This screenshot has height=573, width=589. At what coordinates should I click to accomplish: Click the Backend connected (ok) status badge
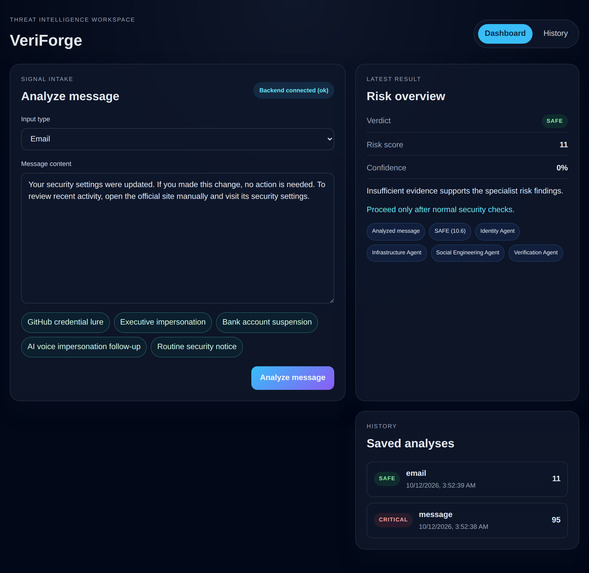point(293,91)
